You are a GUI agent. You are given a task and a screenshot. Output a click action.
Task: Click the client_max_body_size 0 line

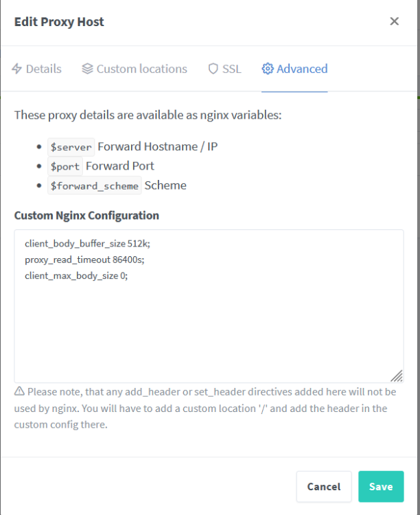click(x=76, y=275)
